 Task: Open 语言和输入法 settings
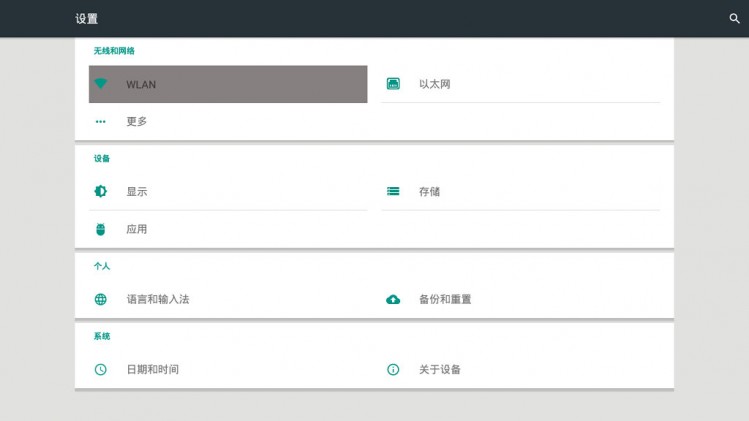pos(228,299)
